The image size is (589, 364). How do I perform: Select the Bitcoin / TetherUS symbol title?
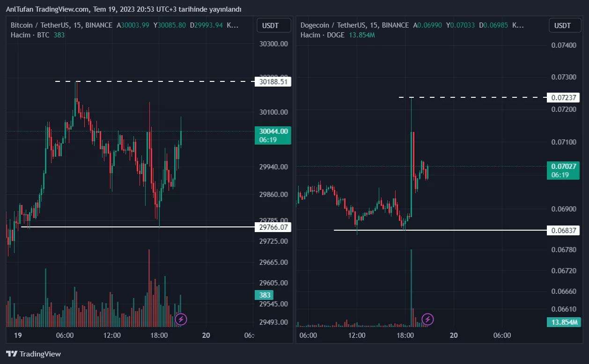(x=61, y=25)
